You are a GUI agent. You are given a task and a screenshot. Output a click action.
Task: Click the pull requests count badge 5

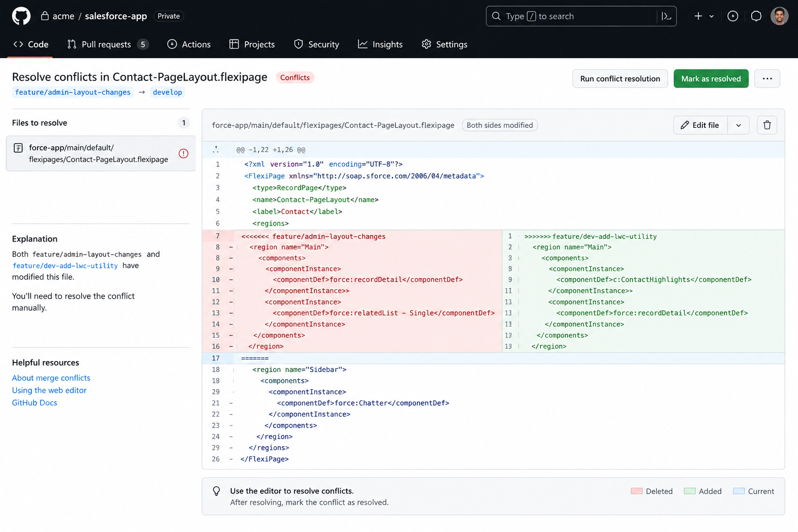pos(143,44)
